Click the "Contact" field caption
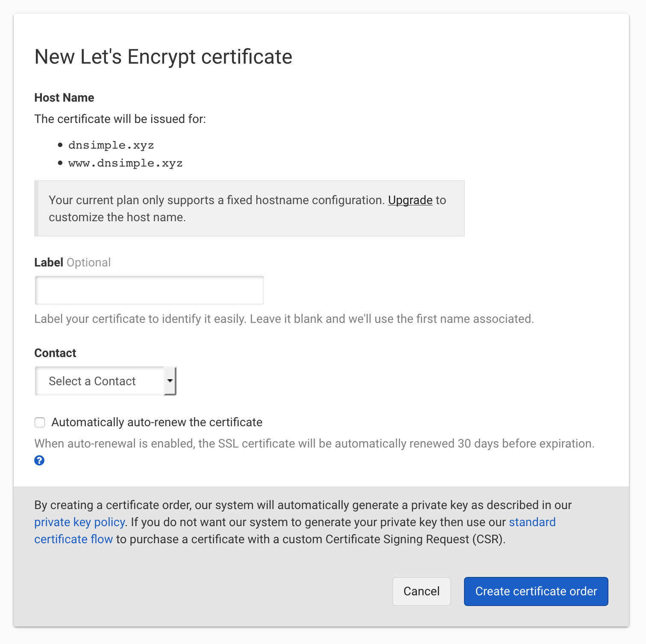Viewport: 646px width, 644px height. 55,353
